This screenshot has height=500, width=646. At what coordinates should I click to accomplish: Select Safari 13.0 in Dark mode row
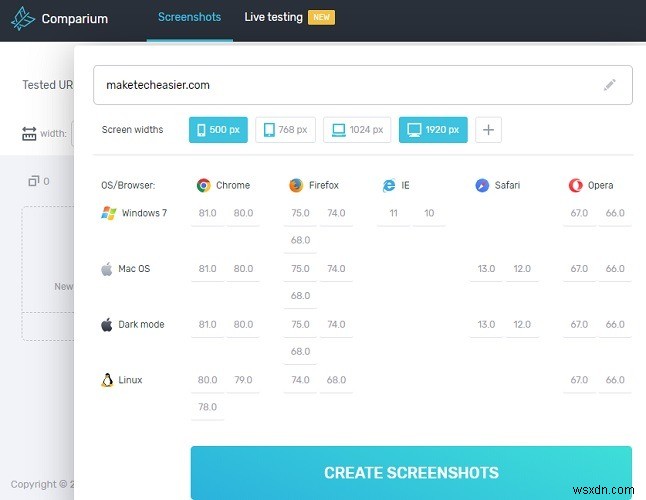tap(486, 325)
